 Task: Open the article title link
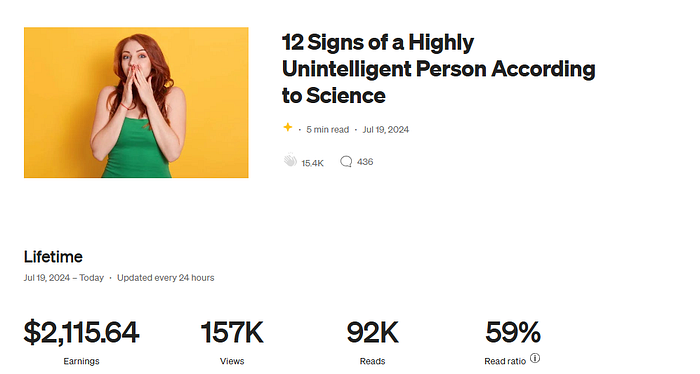tap(438, 69)
